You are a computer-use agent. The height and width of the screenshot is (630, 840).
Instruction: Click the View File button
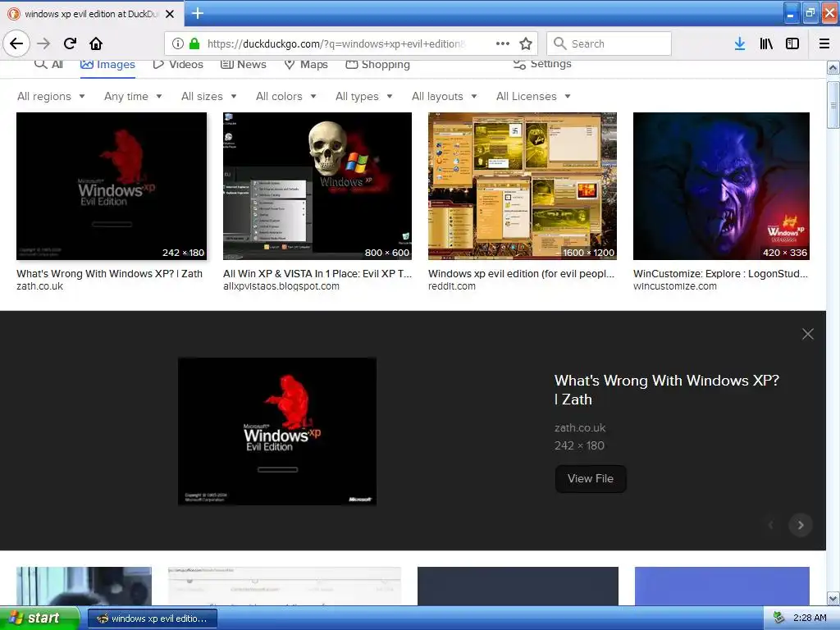(591, 478)
